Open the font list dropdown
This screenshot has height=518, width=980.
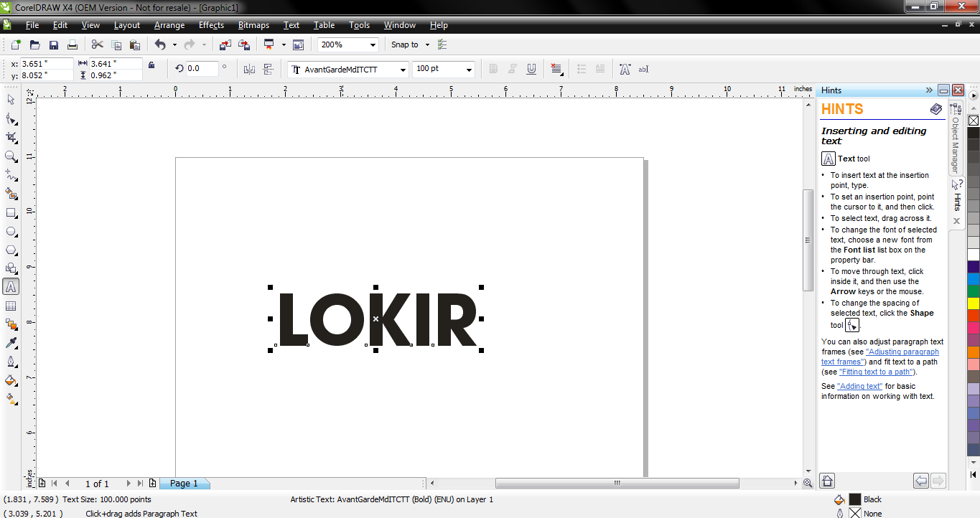tap(403, 68)
